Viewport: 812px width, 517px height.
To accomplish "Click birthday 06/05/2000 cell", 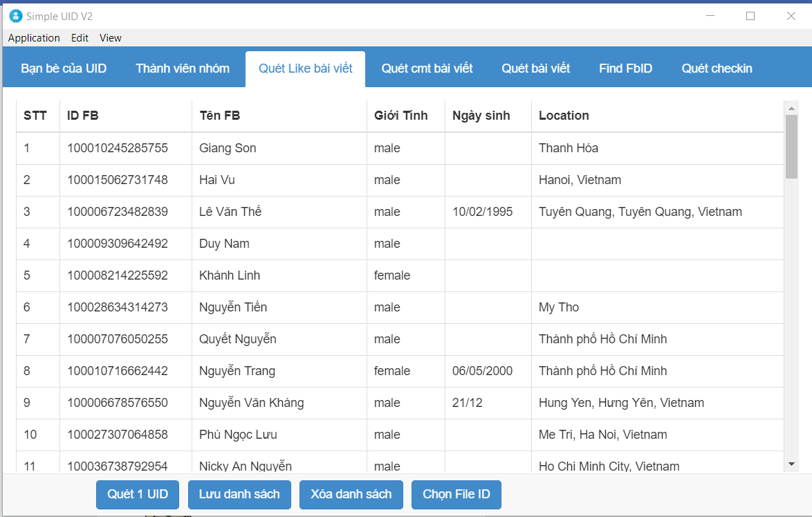I will [488, 372].
